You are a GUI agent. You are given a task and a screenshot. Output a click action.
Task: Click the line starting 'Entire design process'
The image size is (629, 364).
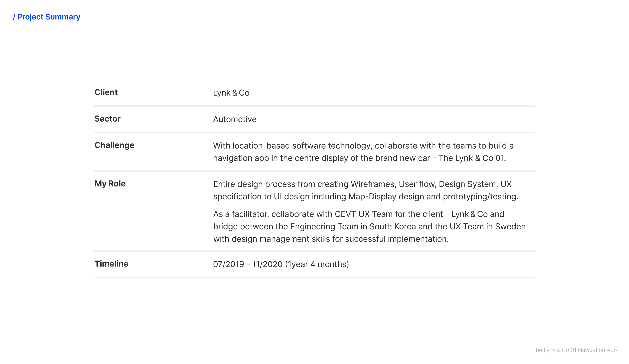(x=362, y=184)
